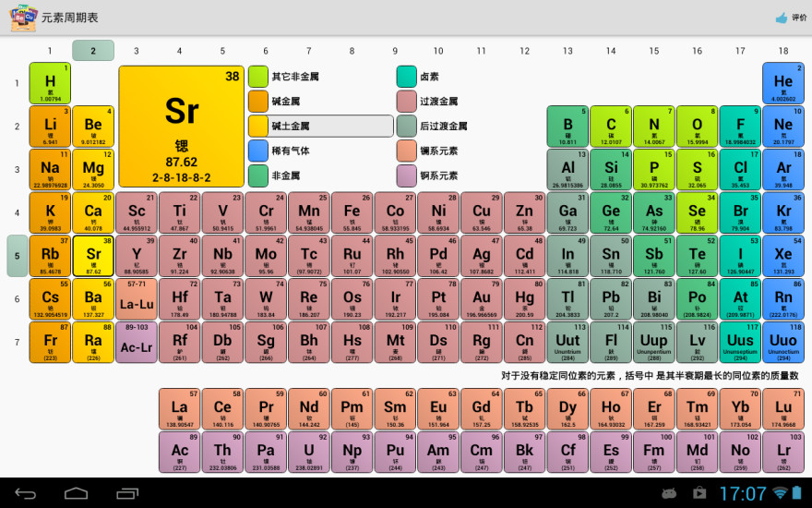Click the orange alkali metals color swatch
Screen dimensions: 812x508
tap(258, 102)
